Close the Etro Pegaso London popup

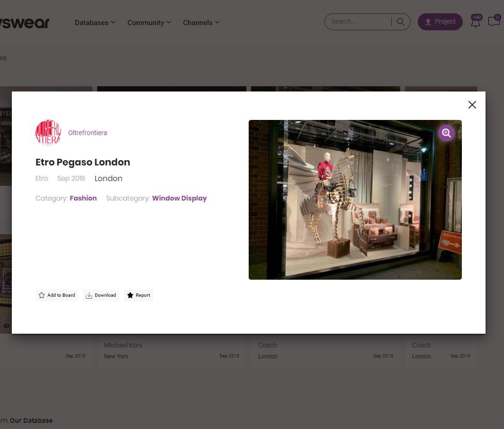(472, 105)
